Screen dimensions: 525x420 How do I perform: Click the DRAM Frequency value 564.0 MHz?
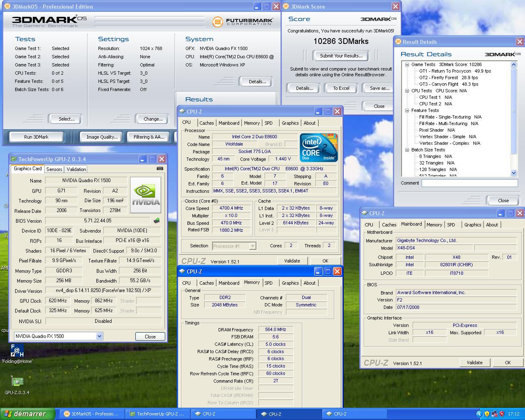(x=276, y=329)
